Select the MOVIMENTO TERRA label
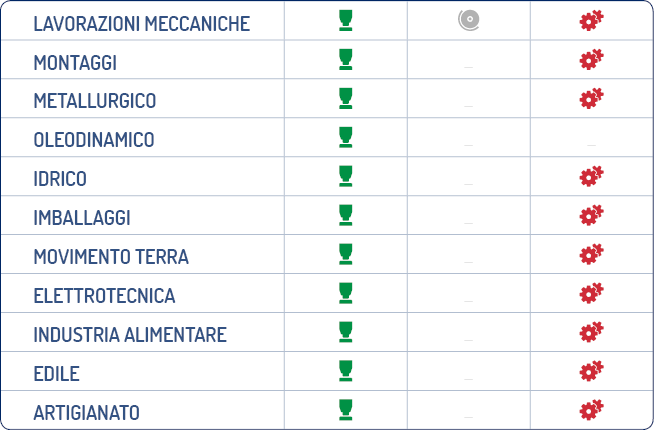The height and width of the screenshot is (430, 654). [111, 256]
